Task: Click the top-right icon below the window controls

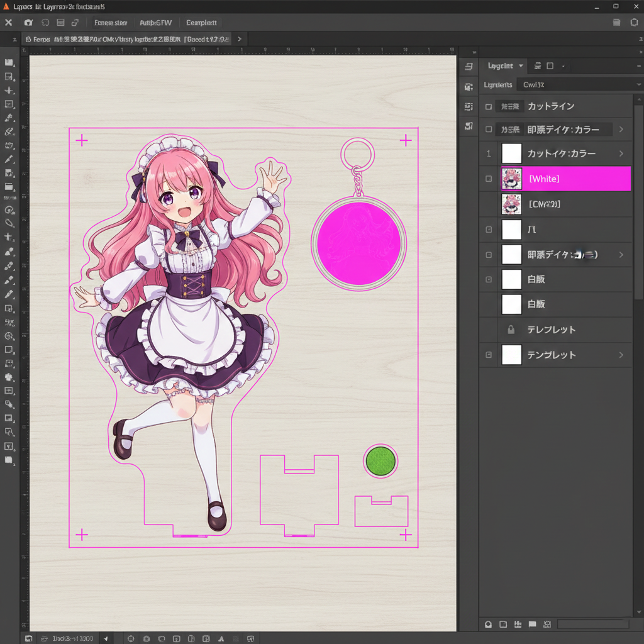Action: point(633,23)
